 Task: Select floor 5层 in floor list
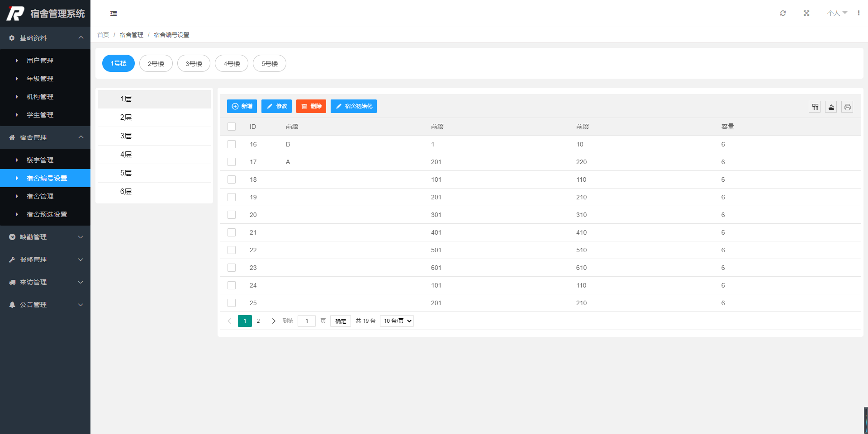(x=154, y=173)
